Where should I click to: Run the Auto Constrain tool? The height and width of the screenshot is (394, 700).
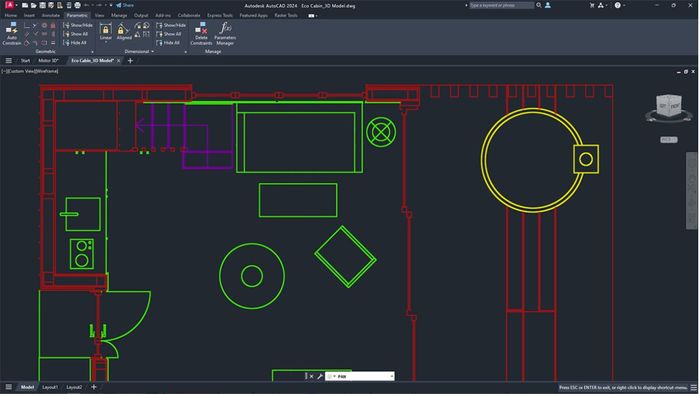pyautogui.click(x=12, y=33)
